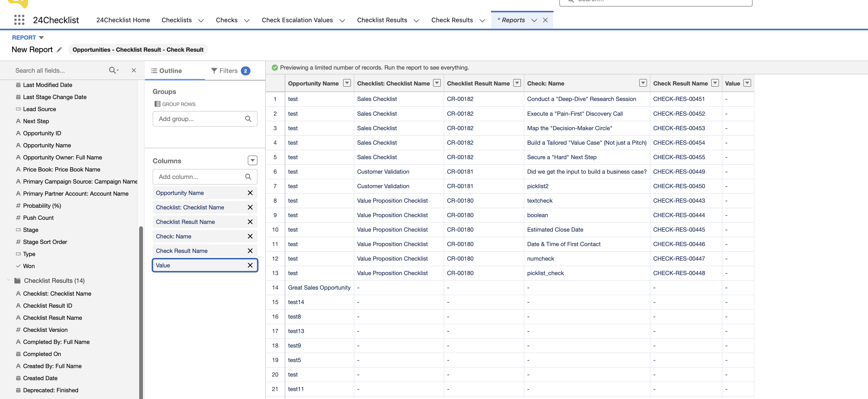868x399 pixels.
Task: Open the Check Result Name column dropdown
Action: point(715,83)
